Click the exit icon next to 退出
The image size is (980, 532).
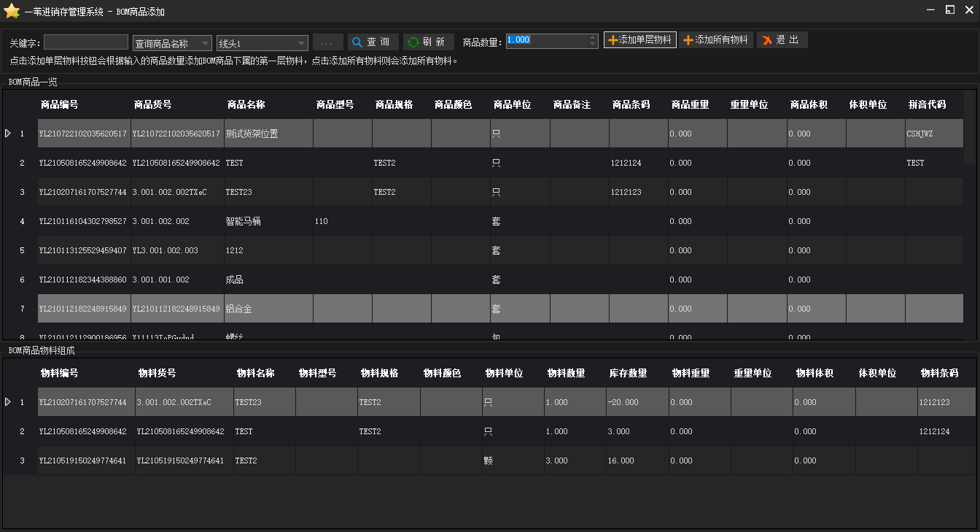tap(767, 40)
